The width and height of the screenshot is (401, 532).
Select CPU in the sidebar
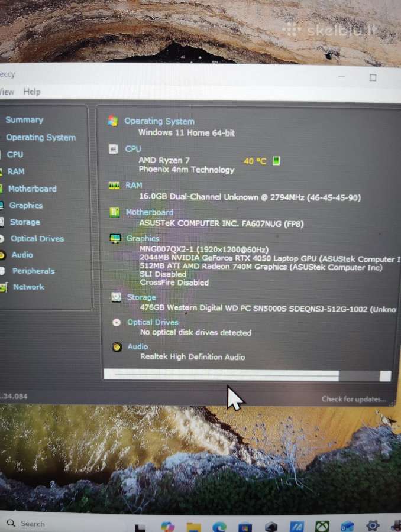click(15, 154)
